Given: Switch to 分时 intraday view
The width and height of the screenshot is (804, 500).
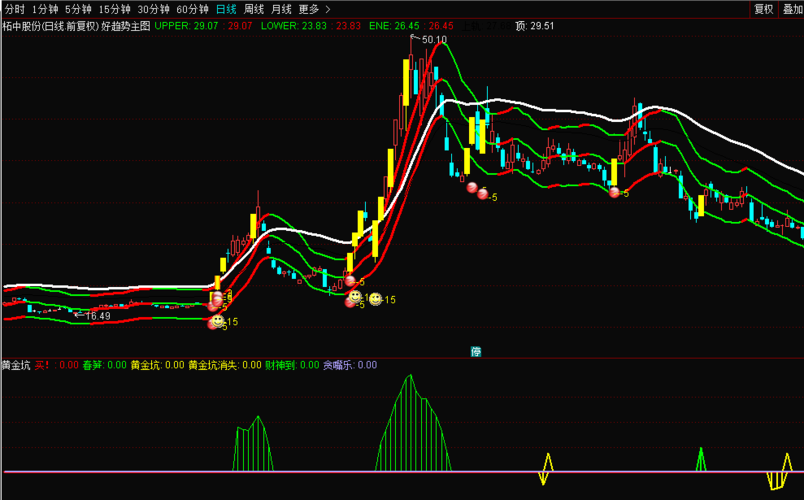Looking at the screenshot, I should (x=14, y=9).
